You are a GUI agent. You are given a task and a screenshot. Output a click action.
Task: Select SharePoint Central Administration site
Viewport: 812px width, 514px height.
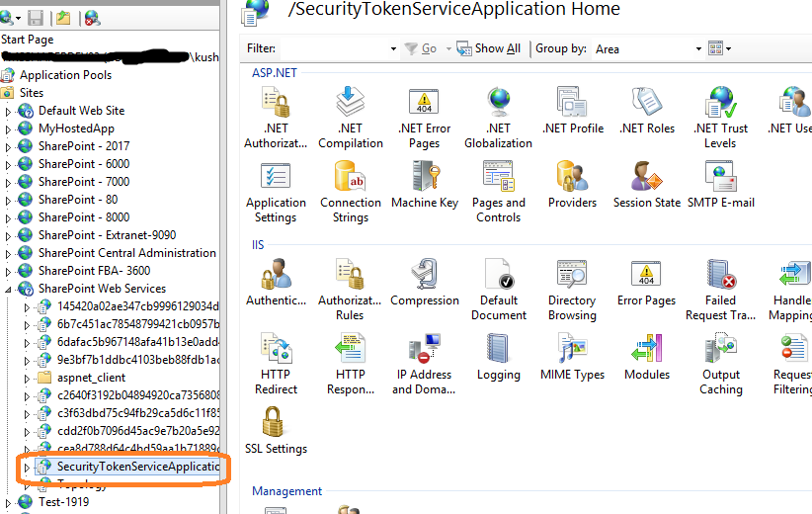(x=127, y=253)
